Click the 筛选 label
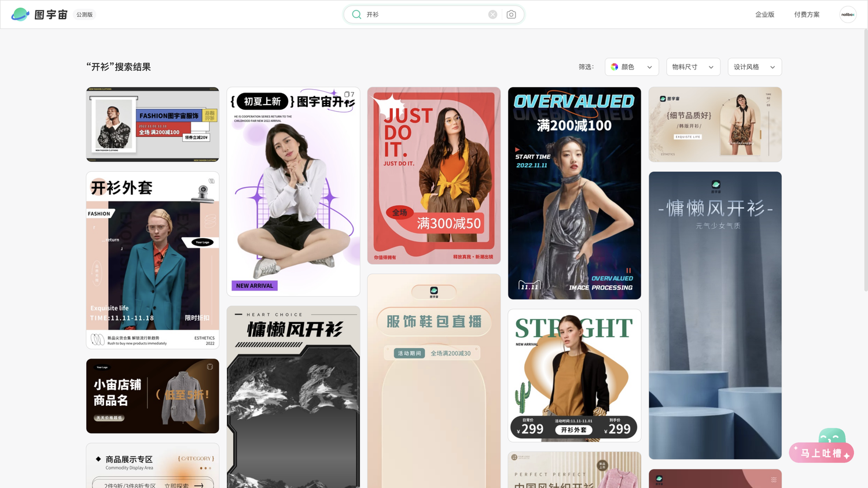Image resolution: width=868 pixels, height=488 pixels. click(x=586, y=67)
